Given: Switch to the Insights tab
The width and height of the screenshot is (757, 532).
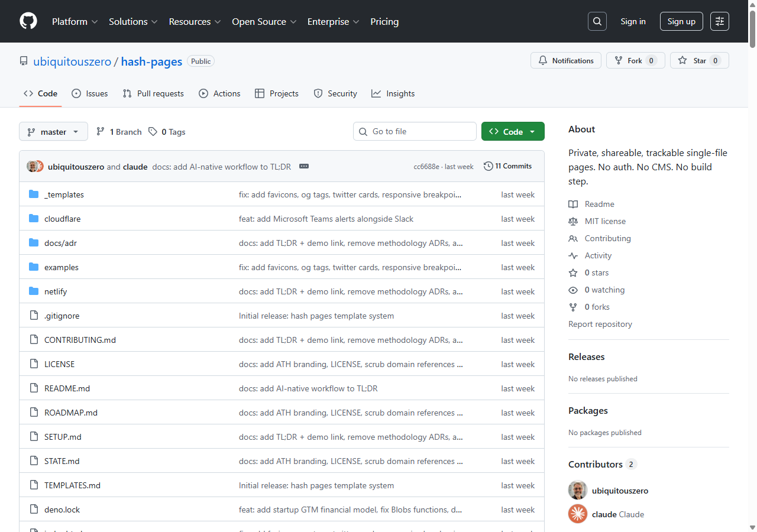Looking at the screenshot, I should [x=393, y=93].
